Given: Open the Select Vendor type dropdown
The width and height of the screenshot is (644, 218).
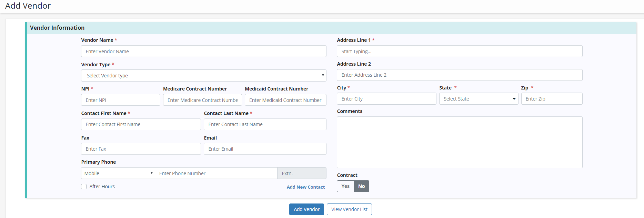Looking at the screenshot, I should coord(203,76).
